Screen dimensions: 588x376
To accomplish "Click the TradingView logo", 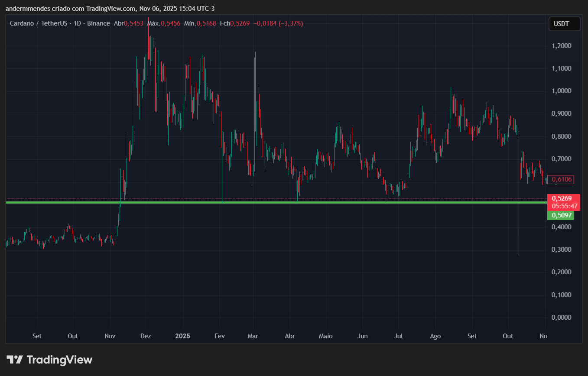I will (x=49, y=360).
